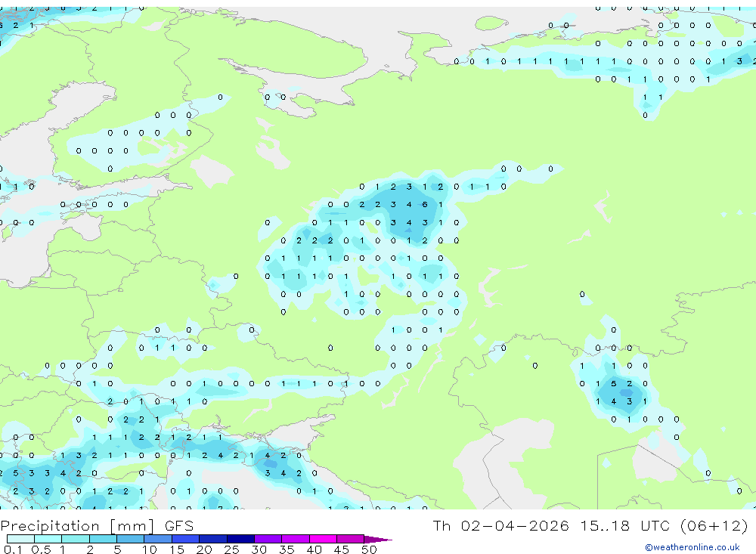Screen dimensions: 756x554
Task: Click the 2–5 mm legend color swatch
Action: coord(103,539)
